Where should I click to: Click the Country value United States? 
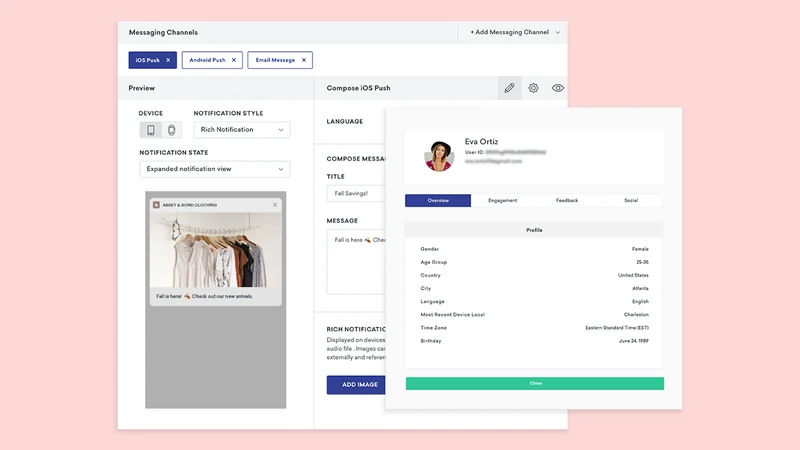click(x=633, y=275)
